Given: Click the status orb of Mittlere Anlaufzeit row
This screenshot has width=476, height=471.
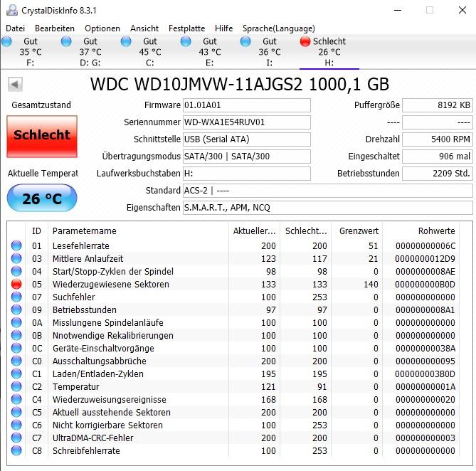Looking at the screenshot, I should pos(16,258).
